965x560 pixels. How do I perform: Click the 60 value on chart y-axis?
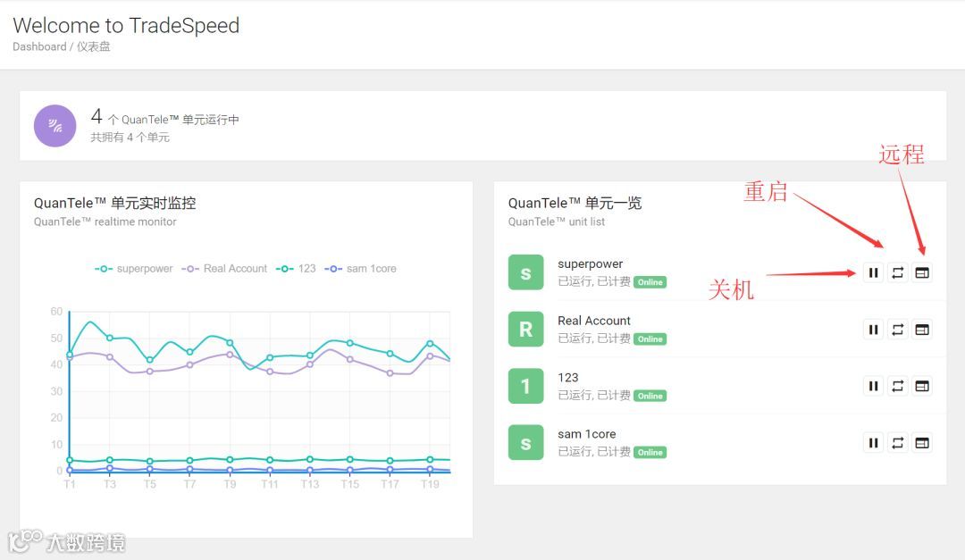point(56,312)
